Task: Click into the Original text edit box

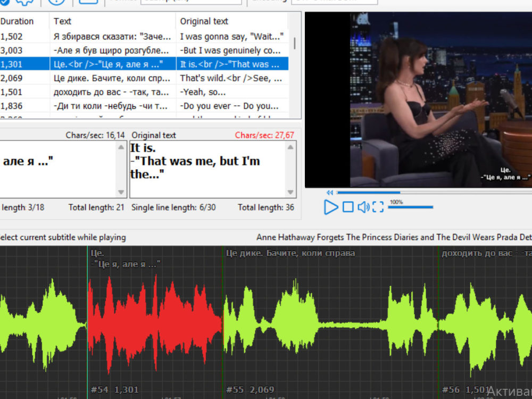Action: (x=207, y=169)
